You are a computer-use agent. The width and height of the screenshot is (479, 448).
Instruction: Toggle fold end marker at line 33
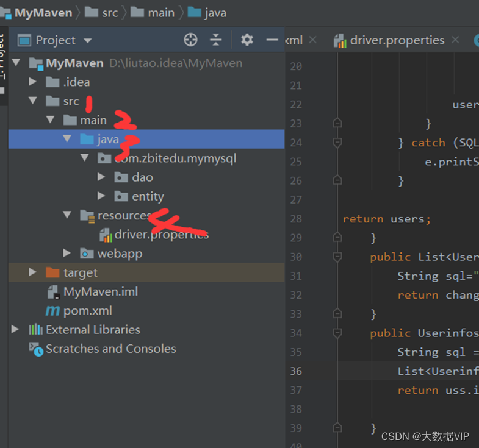point(337,313)
